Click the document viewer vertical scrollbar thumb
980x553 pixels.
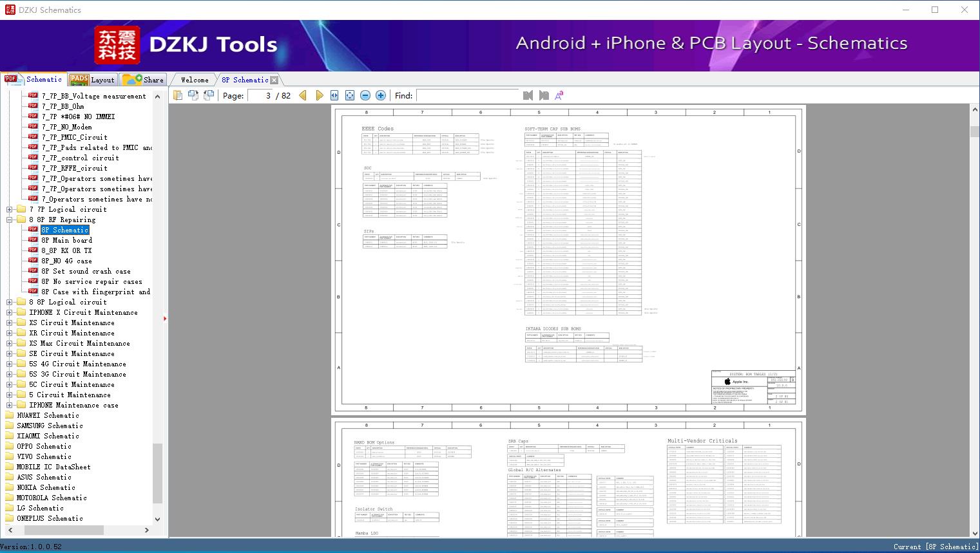click(974, 131)
